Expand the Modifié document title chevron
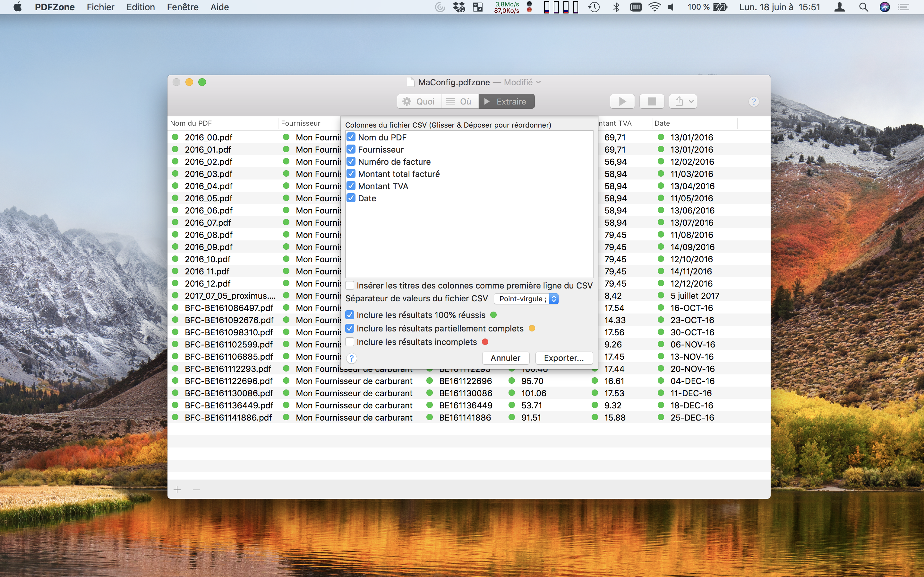Image resolution: width=924 pixels, height=577 pixels. click(x=538, y=82)
